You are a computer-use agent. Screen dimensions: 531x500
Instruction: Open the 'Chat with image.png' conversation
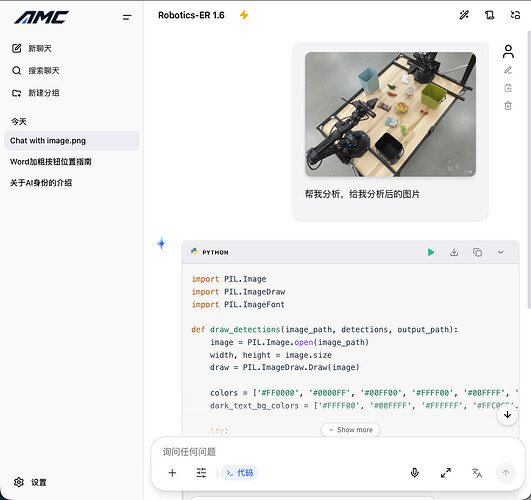click(x=72, y=141)
